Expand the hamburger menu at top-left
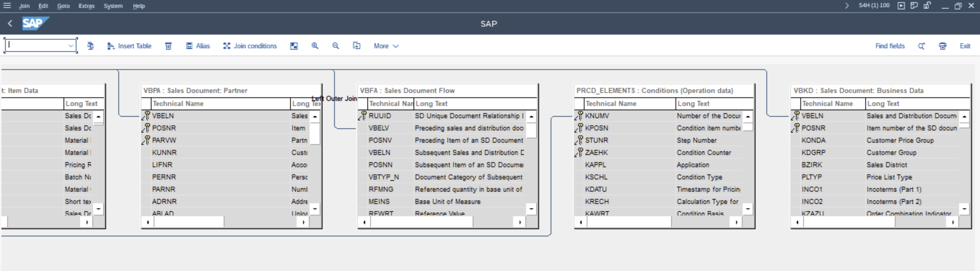Viewport: 980px width, 271px height. (7, 6)
